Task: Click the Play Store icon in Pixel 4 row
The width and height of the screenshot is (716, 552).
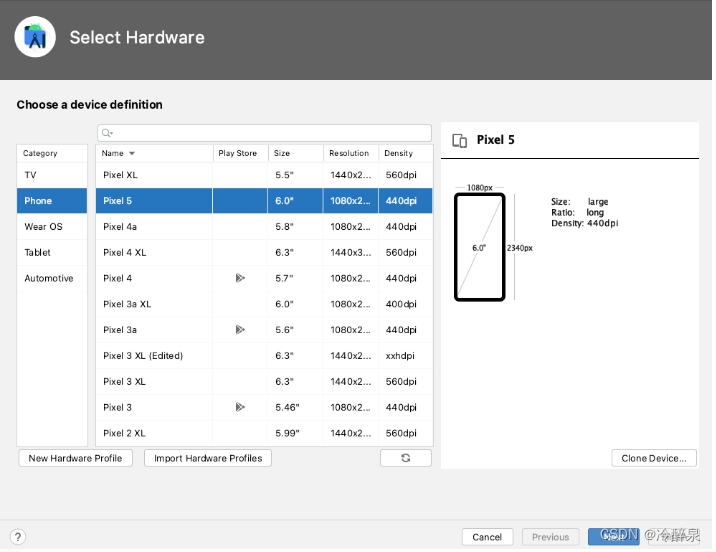Action: 240,278
